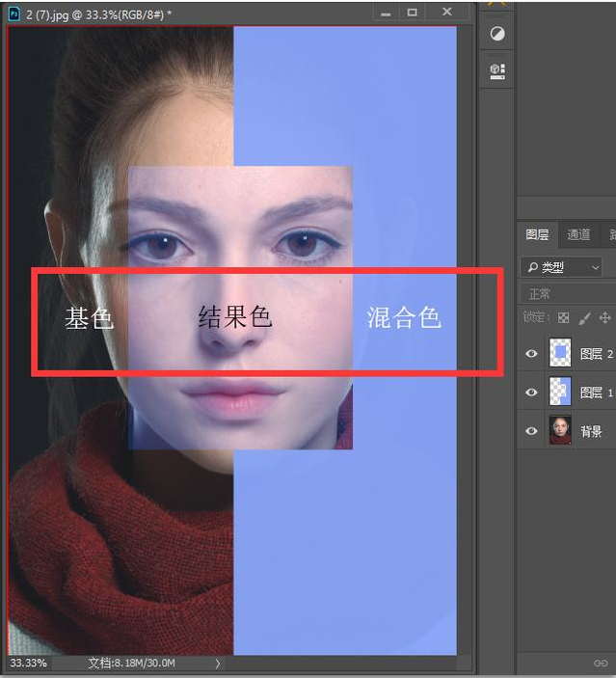Image resolution: width=616 pixels, height=678 pixels.
Task: Select the 图层 tab
Action: point(537,234)
